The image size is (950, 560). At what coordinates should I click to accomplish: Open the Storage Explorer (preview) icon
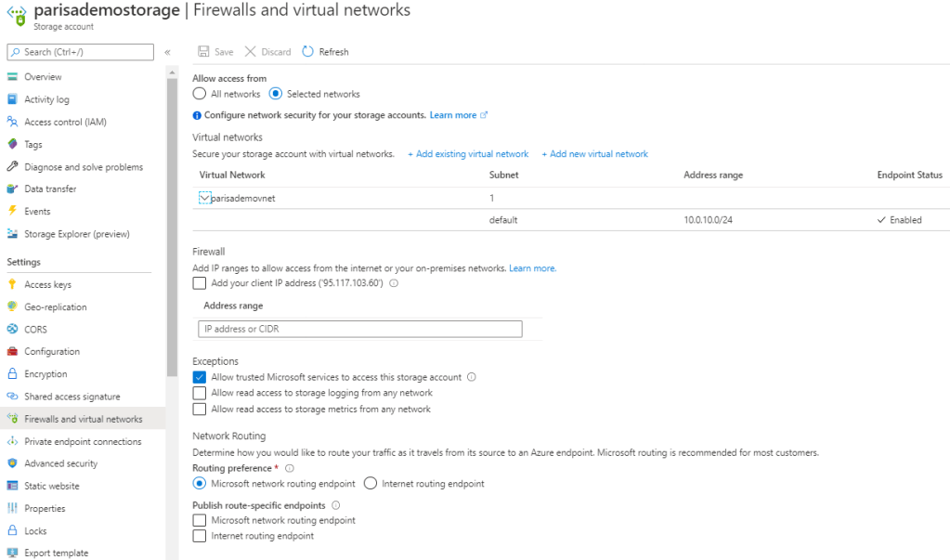click(x=13, y=234)
